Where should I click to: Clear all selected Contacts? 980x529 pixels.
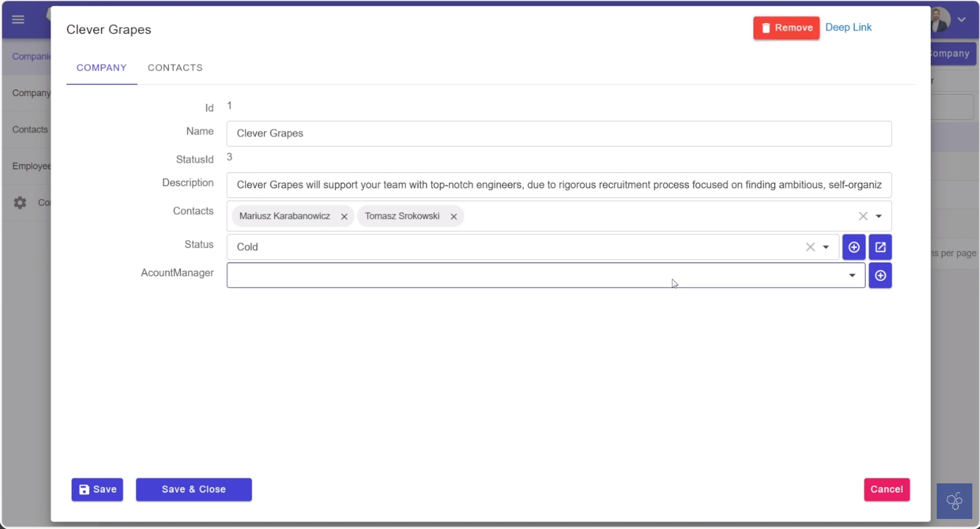pos(863,216)
